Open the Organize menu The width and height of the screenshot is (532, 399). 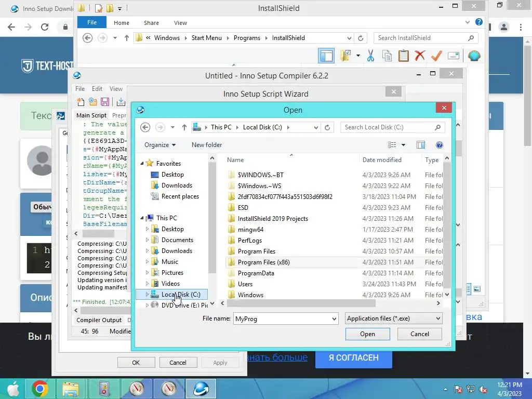click(160, 145)
